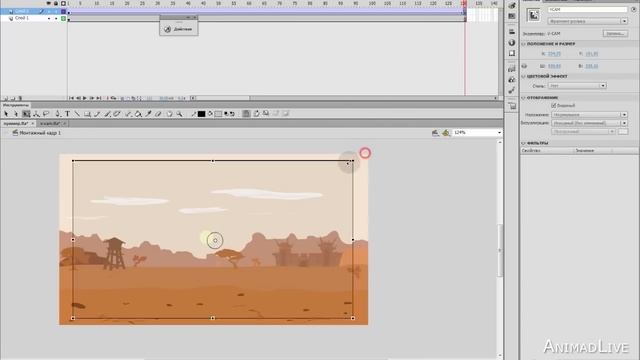Select the Lasso tool
Screen dimensions: 640x360
tap(46, 114)
